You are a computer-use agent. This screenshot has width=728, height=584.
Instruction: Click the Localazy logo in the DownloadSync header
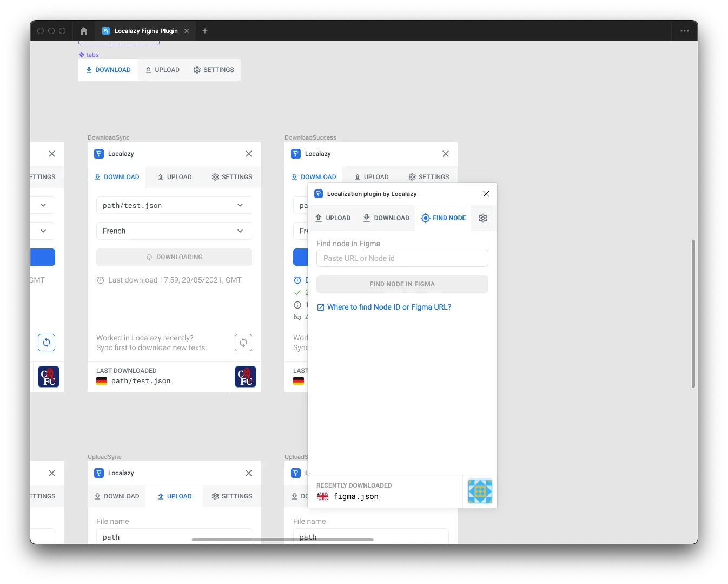99,154
